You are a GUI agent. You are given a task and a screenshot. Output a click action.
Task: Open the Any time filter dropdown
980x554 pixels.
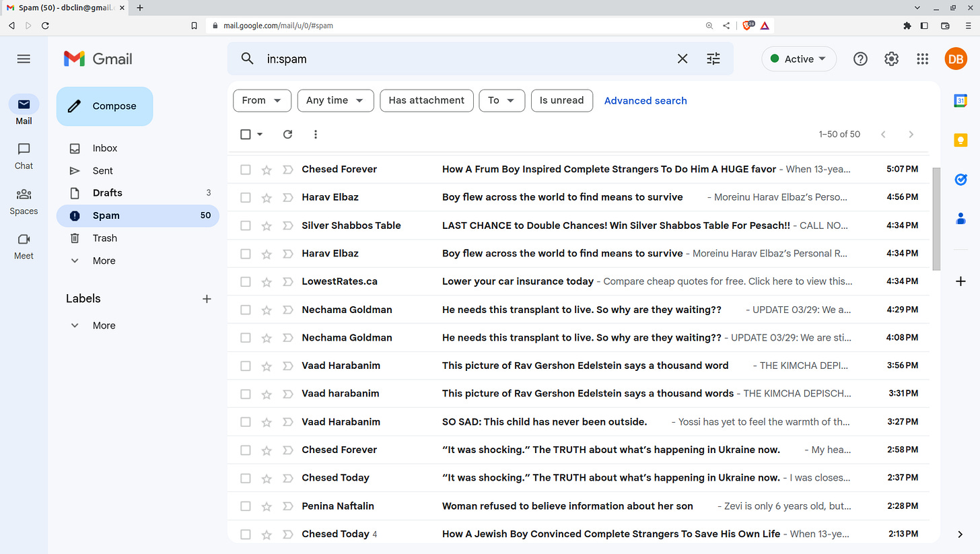coord(335,100)
